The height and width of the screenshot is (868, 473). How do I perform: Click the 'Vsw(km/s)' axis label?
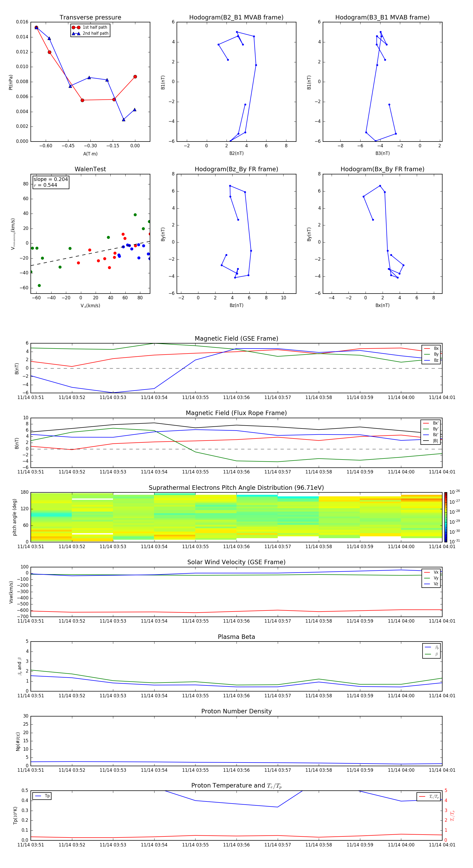point(11,592)
